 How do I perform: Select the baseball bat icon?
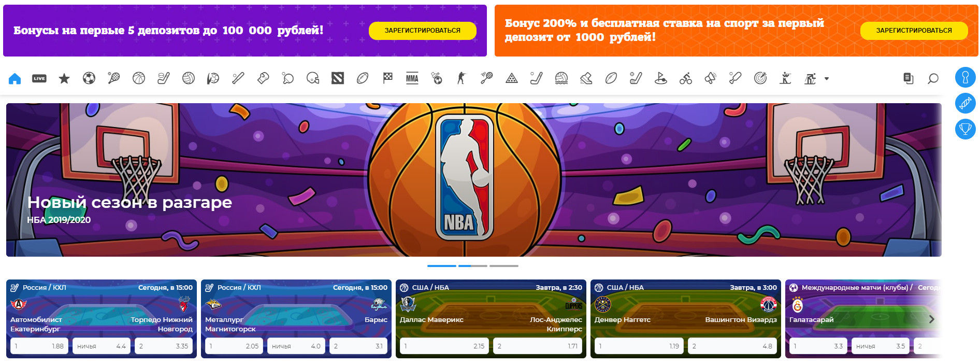tap(238, 78)
